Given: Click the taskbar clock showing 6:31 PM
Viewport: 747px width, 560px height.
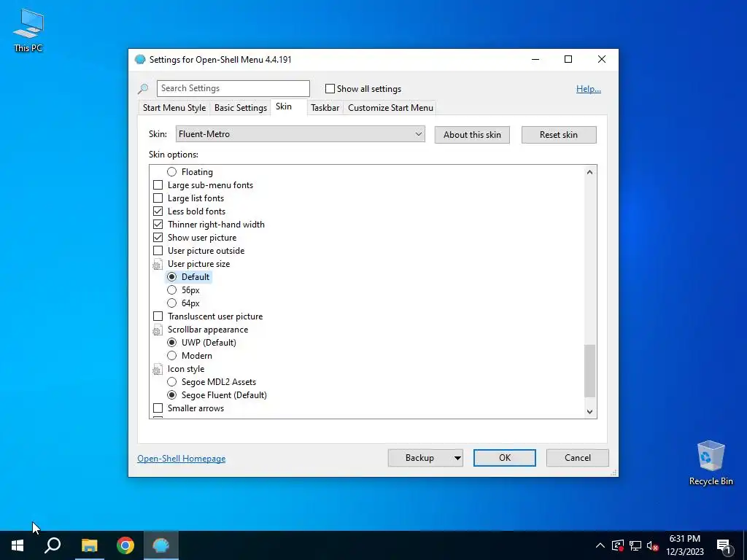Looking at the screenshot, I should [x=684, y=545].
